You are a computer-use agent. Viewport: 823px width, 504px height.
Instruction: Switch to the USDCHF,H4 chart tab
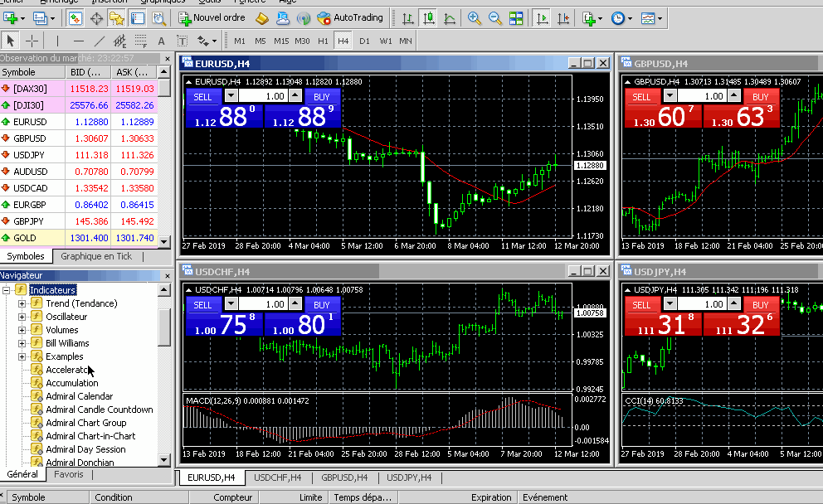click(x=278, y=477)
